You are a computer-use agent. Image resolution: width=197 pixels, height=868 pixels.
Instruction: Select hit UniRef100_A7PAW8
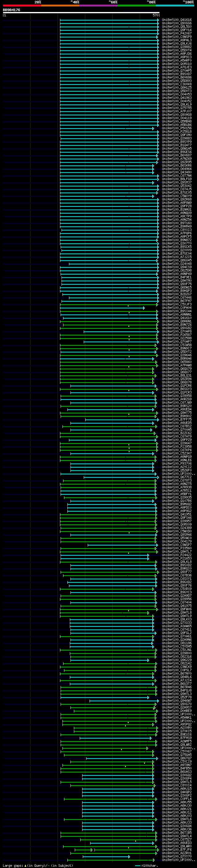pyautogui.click(x=177, y=365)
